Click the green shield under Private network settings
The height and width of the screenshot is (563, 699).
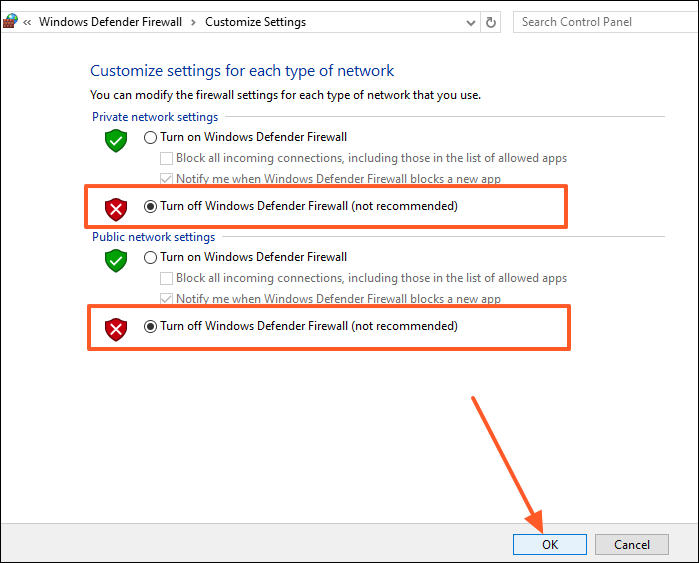[x=117, y=141]
